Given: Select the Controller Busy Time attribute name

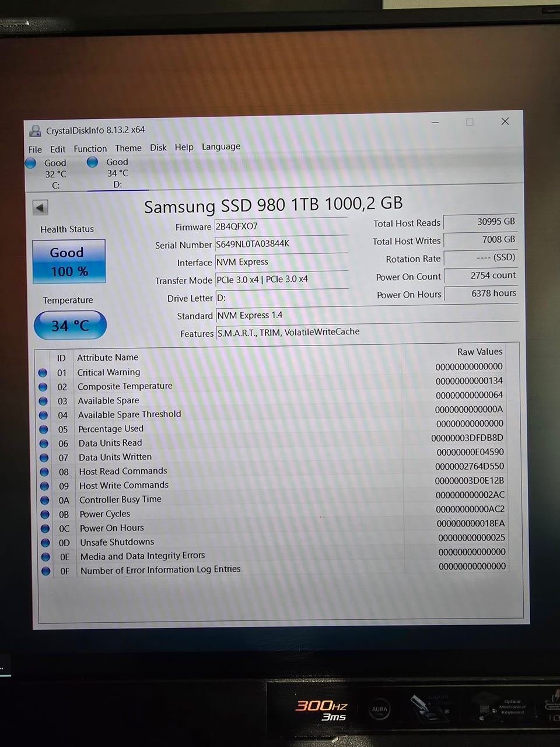Looking at the screenshot, I should click(120, 500).
